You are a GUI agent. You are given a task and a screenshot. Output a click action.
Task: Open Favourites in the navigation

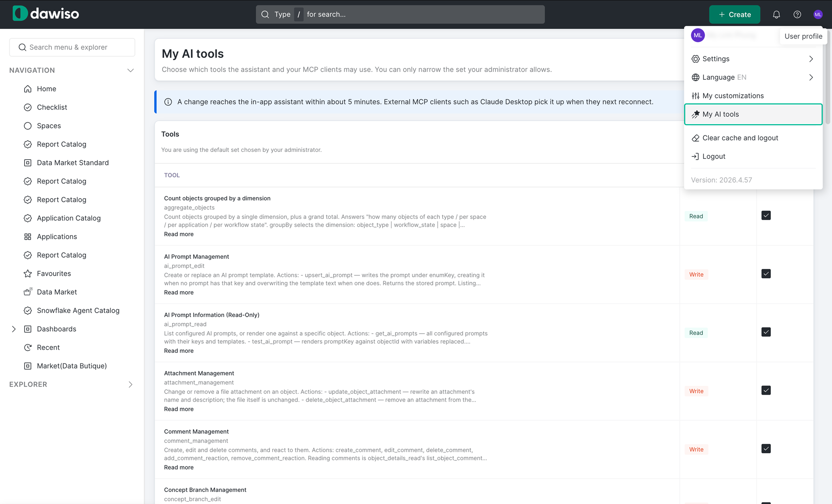[x=54, y=274]
